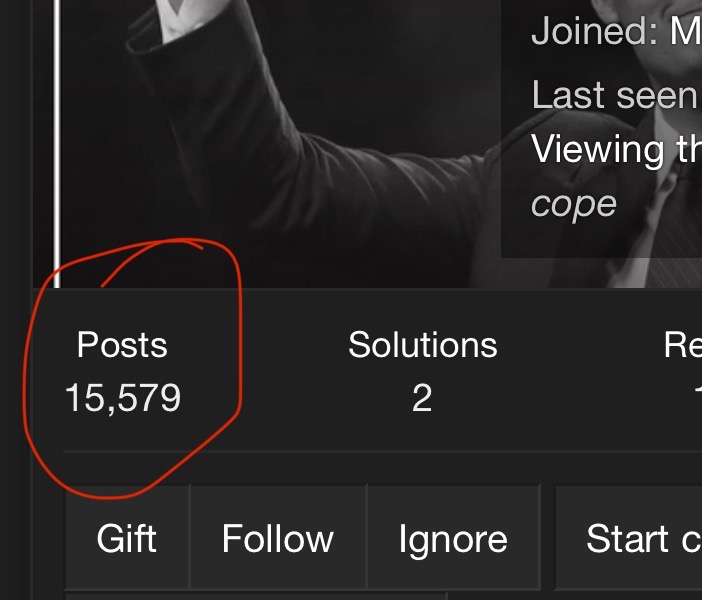Viewport: 702px width, 600px height.
Task: Click the divider line below the stats row
Action: point(380,451)
